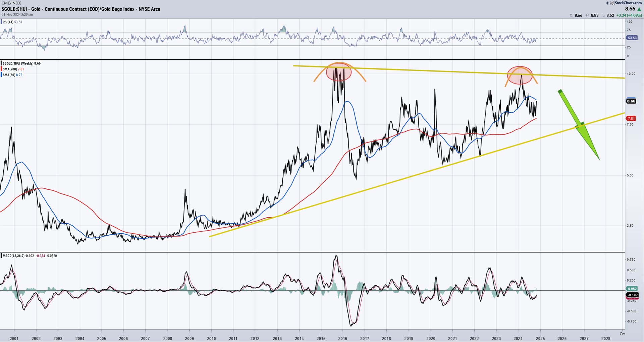
Task: Click the black "8.66" price tag on the right axis
Action: click(631, 101)
